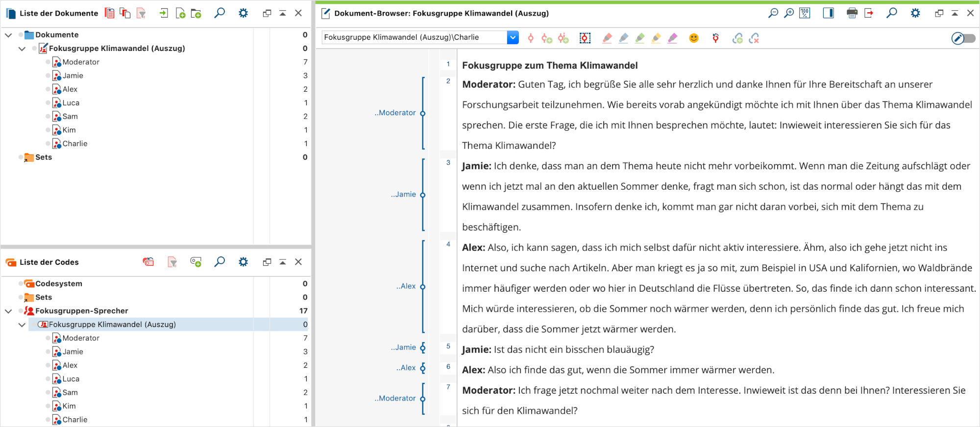The image size is (980, 427).
Task: Click the funnel filter icon in Liste der Codes
Action: pyautogui.click(x=172, y=262)
